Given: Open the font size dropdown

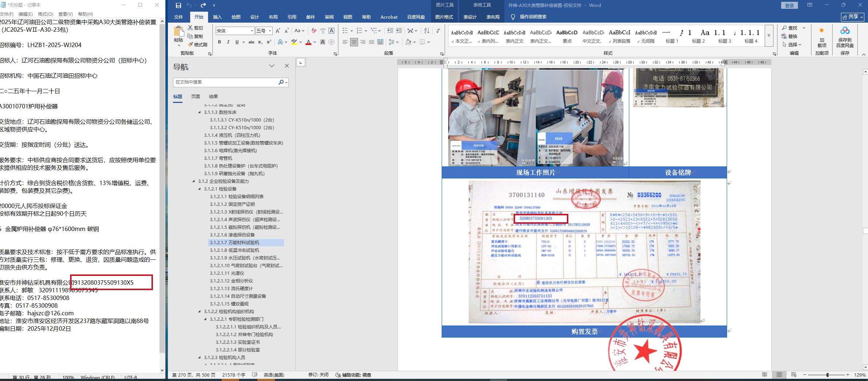Looking at the screenshot, I should tap(270, 31).
